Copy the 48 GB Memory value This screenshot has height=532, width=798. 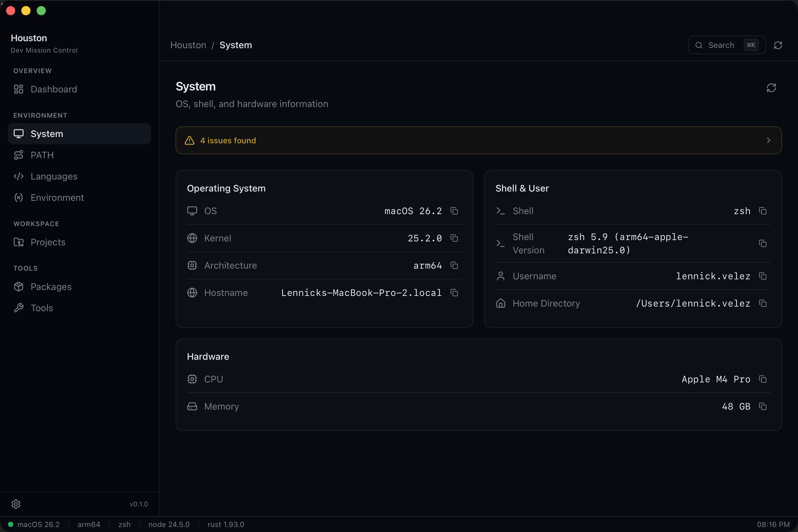[763, 406]
